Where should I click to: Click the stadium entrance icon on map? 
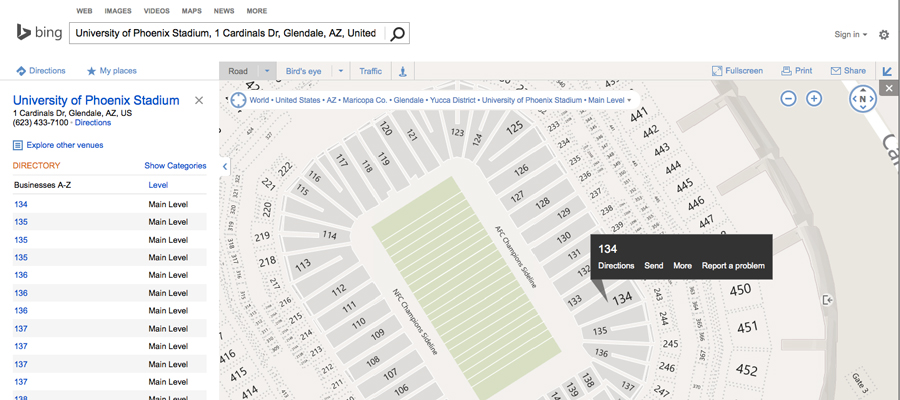(827, 300)
